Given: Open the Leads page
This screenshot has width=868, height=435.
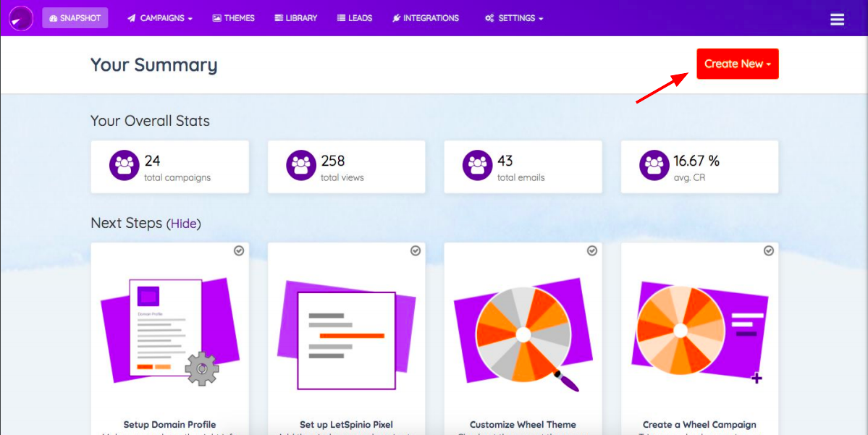Looking at the screenshot, I should click(x=355, y=18).
